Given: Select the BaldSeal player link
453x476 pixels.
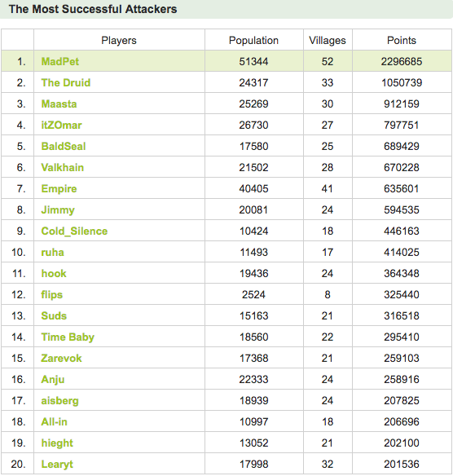Looking at the screenshot, I should [64, 147].
